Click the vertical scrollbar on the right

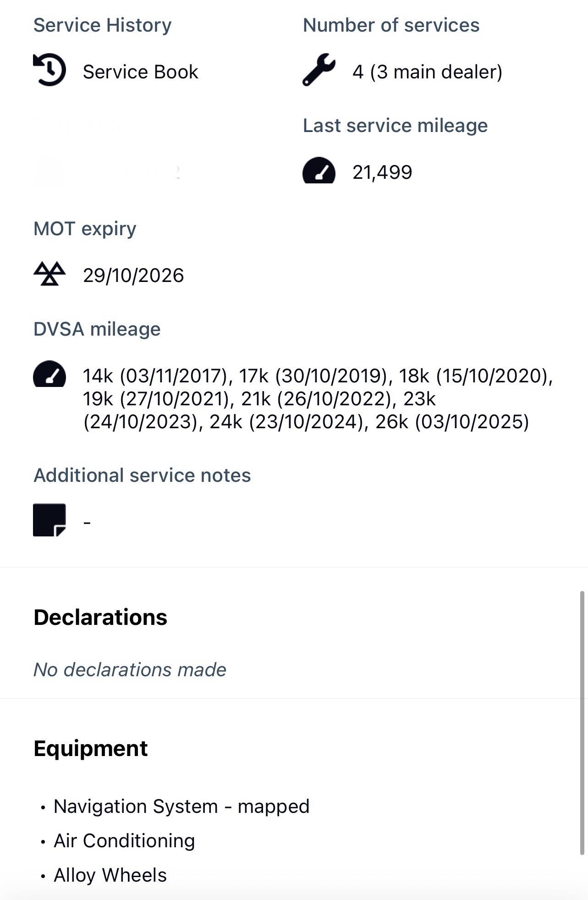[582, 723]
